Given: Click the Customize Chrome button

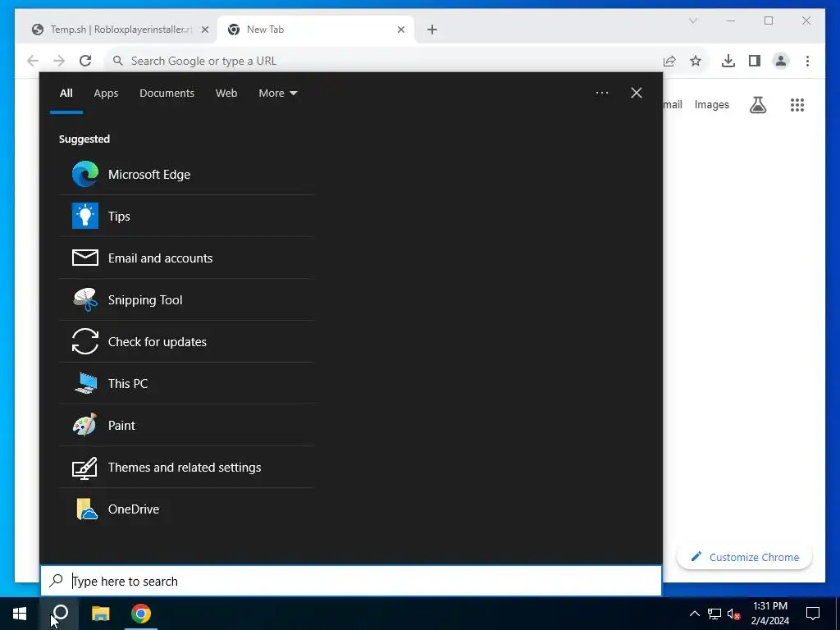Looking at the screenshot, I should tap(745, 557).
